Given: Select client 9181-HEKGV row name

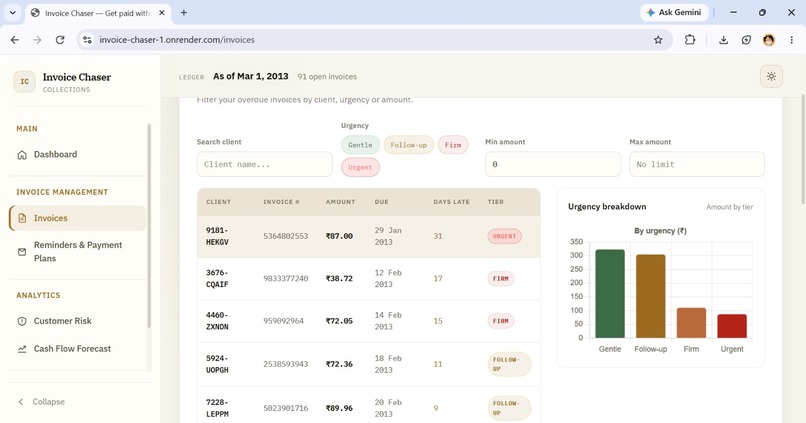Looking at the screenshot, I should point(217,236).
